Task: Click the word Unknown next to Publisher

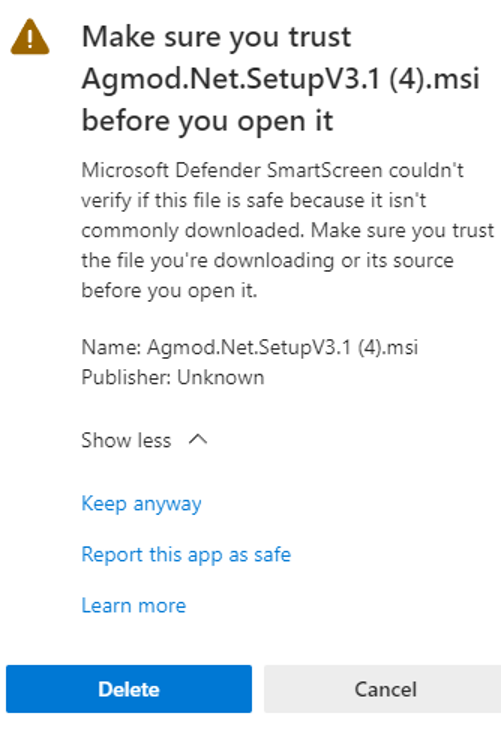Action: point(221,377)
